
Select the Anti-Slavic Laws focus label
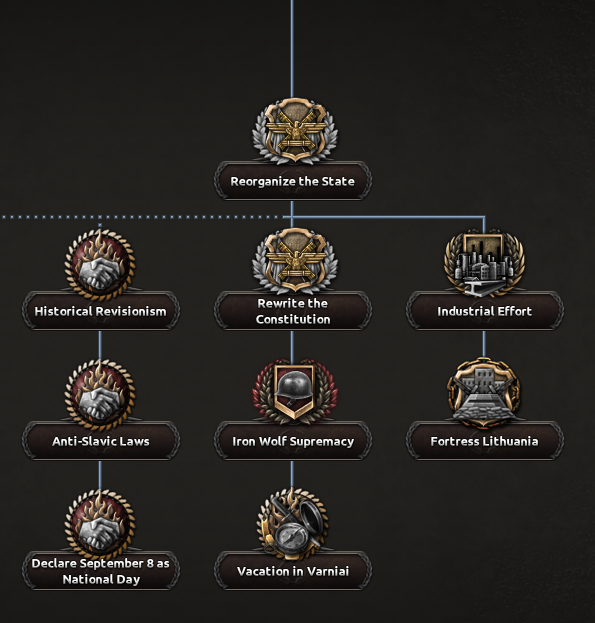[101, 441]
